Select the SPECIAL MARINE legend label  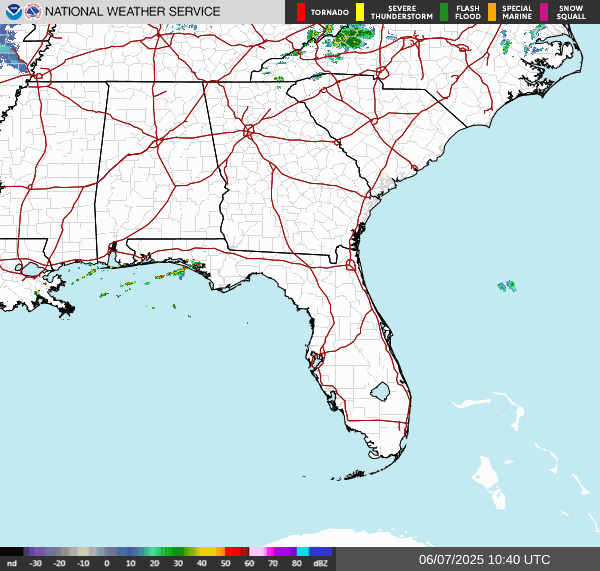[517, 12]
